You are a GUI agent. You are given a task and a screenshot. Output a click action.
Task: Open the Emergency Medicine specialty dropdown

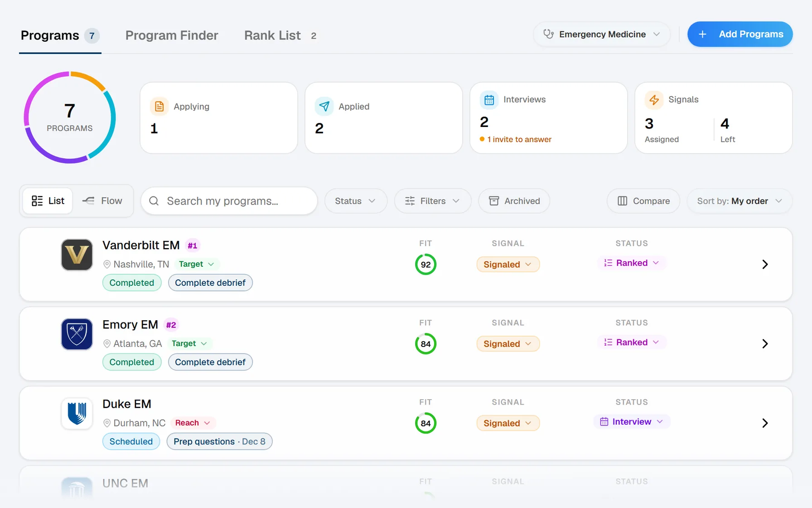601,34
